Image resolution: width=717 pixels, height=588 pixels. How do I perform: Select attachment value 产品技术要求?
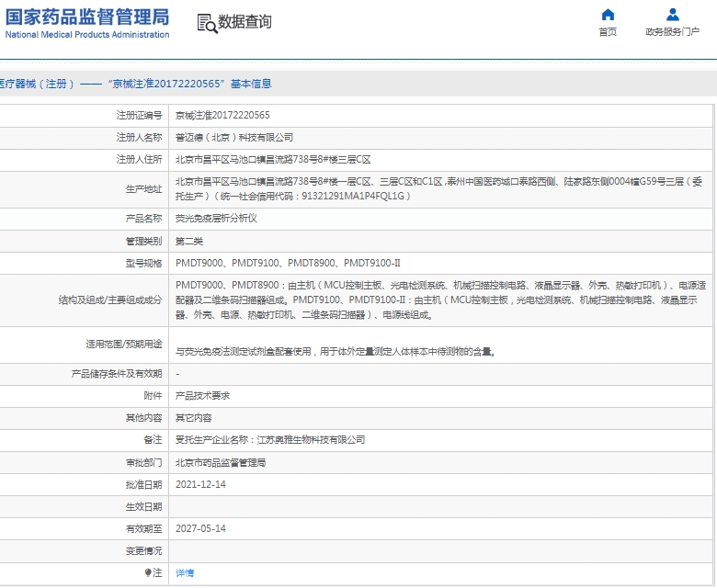202,396
